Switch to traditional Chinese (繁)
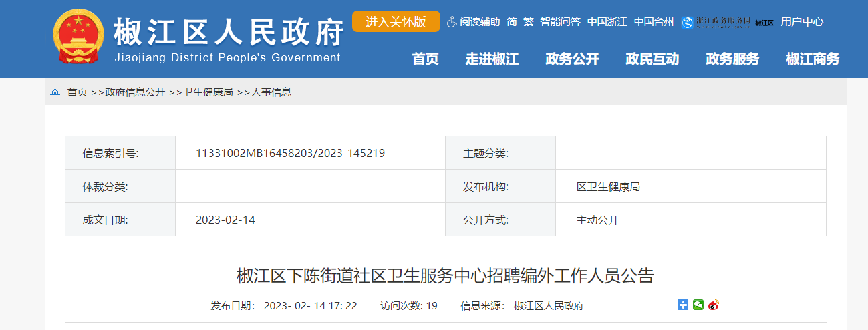 pyautogui.click(x=528, y=21)
